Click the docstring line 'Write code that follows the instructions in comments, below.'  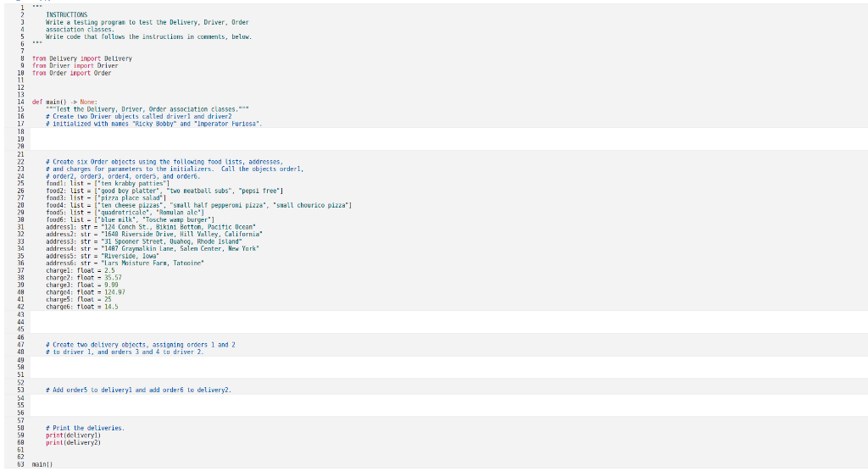pyautogui.click(x=149, y=37)
